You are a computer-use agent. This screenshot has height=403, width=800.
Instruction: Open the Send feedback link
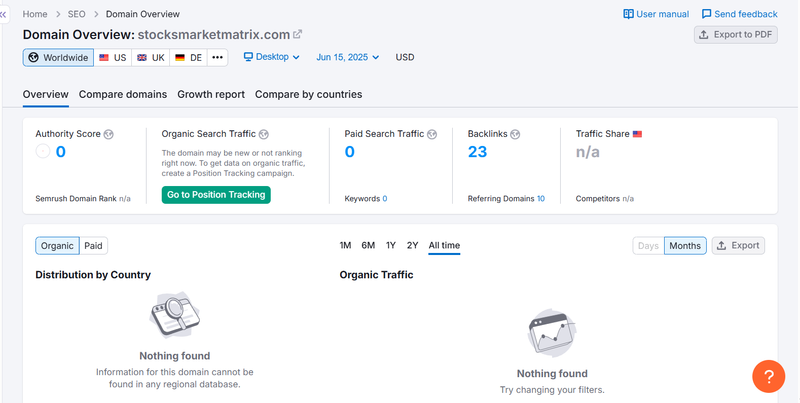click(739, 14)
